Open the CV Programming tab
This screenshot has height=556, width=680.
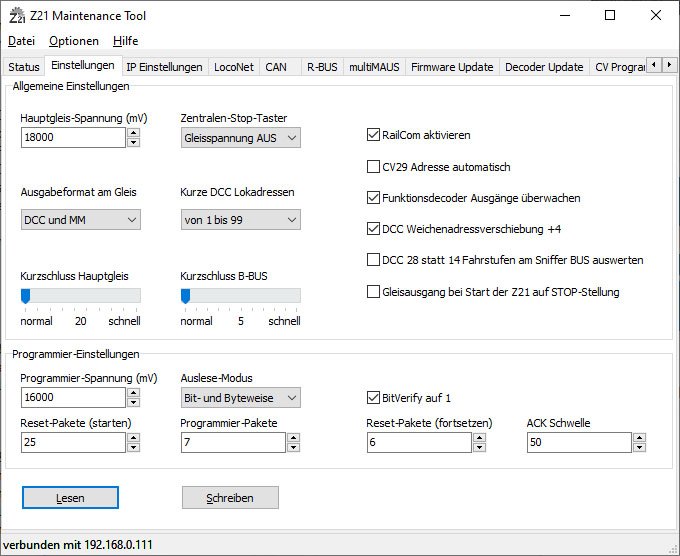(619, 67)
